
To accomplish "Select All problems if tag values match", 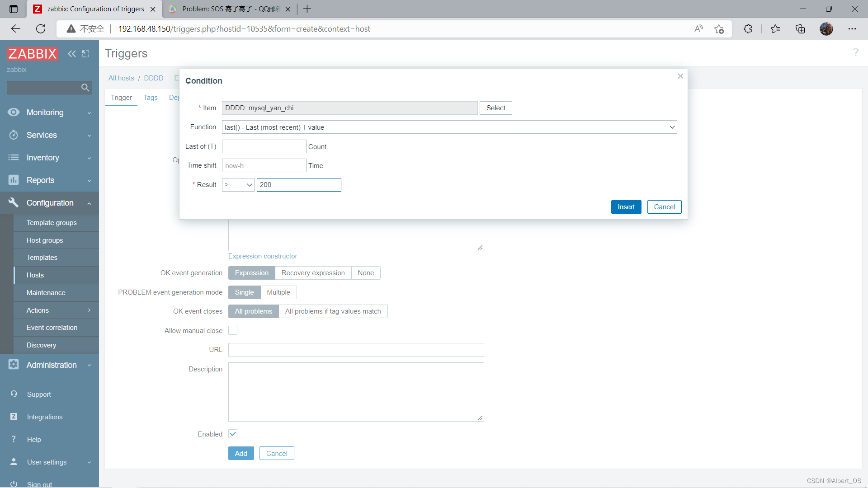I will point(333,311).
